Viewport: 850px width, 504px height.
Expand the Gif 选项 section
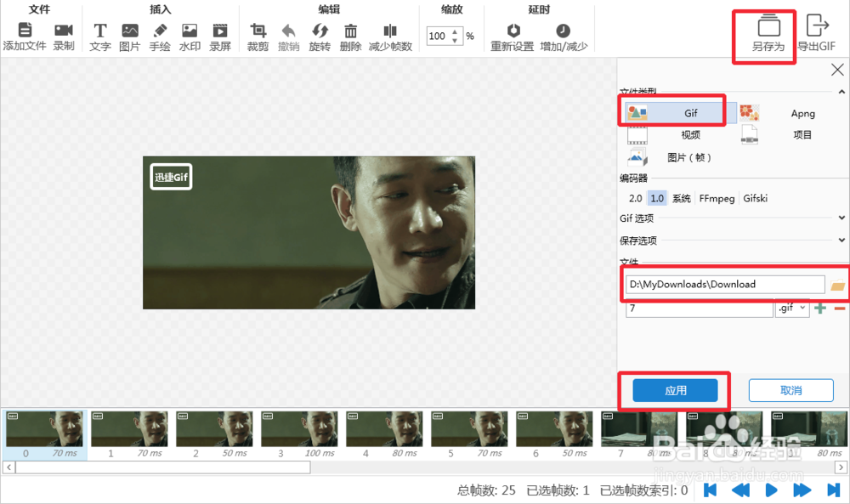841,218
